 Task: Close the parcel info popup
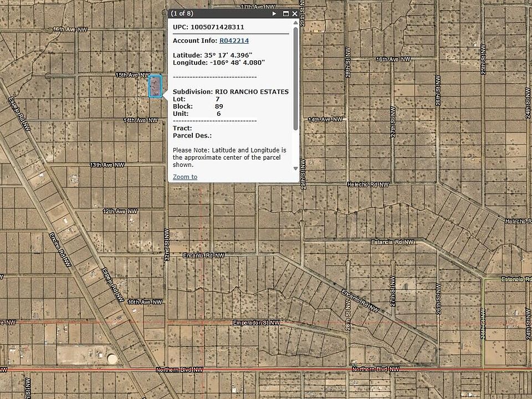tap(295, 13)
